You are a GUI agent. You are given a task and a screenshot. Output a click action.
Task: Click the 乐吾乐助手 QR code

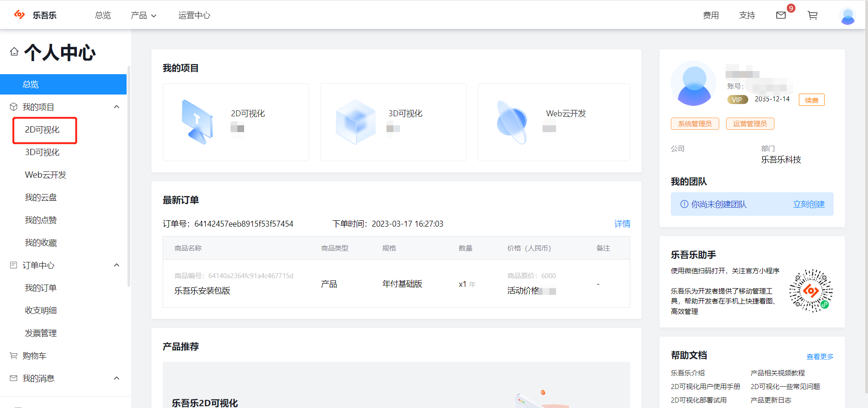coord(811,291)
